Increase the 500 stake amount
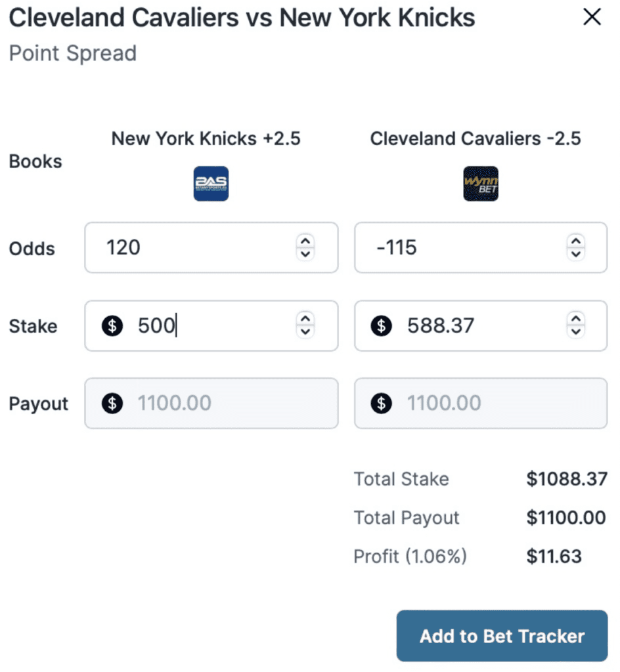Image resolution: width=620 pixels, height=672 pixels. [x=305, y=318]
